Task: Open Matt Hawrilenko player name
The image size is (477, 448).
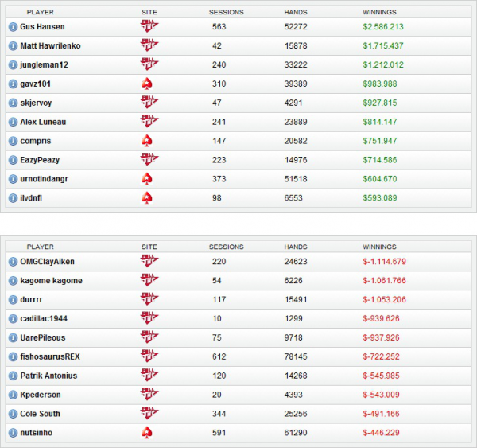Action: coord(50,46)
